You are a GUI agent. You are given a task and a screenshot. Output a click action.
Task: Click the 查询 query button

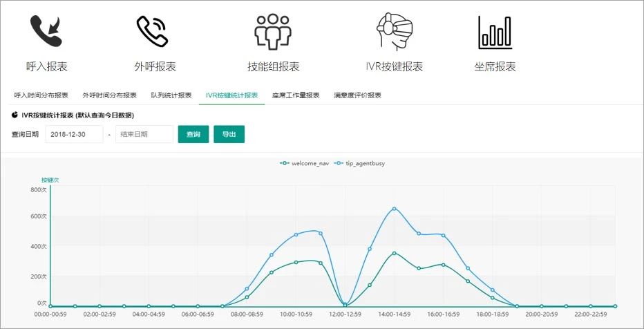click(193, 134)
